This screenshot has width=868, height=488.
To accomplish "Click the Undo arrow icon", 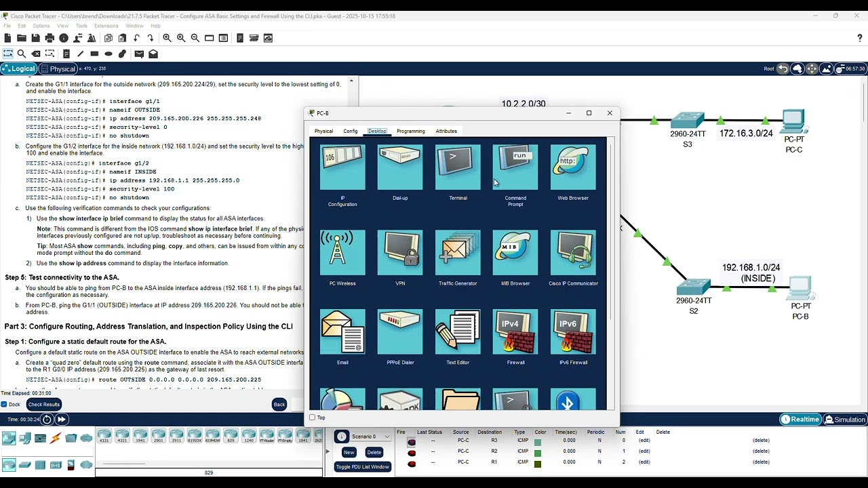I will click(136, 38).
